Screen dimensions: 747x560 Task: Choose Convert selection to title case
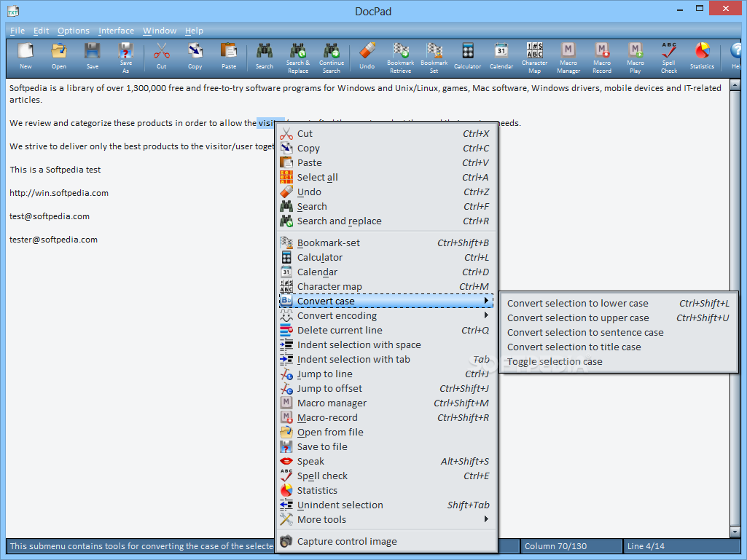(x=619, y=347)
